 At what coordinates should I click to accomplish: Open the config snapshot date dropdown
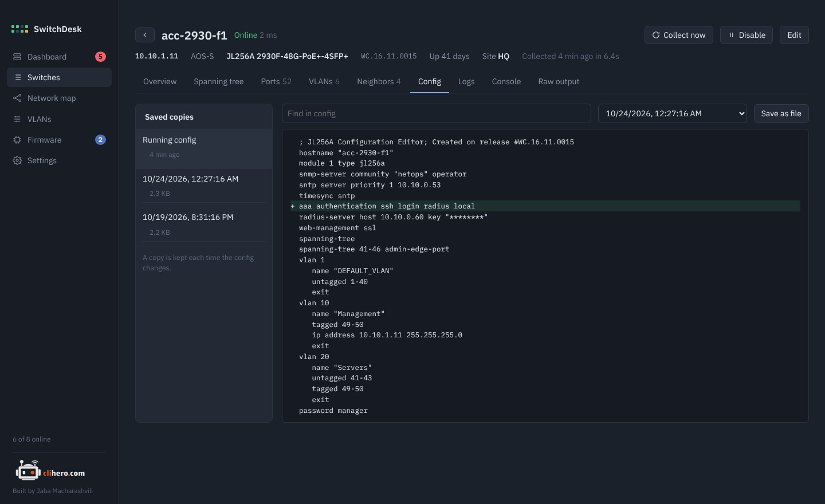pos(673,113)
